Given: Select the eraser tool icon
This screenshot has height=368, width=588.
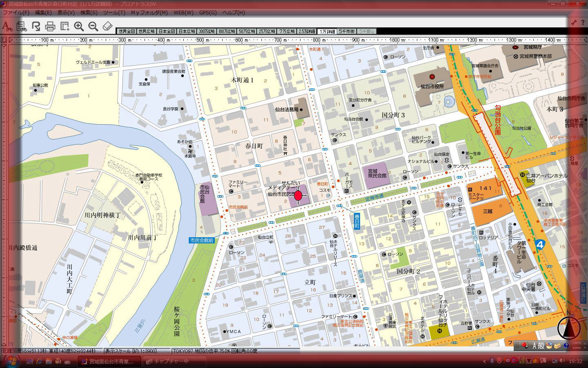Looking at the screenshot, I should [107, 27].
